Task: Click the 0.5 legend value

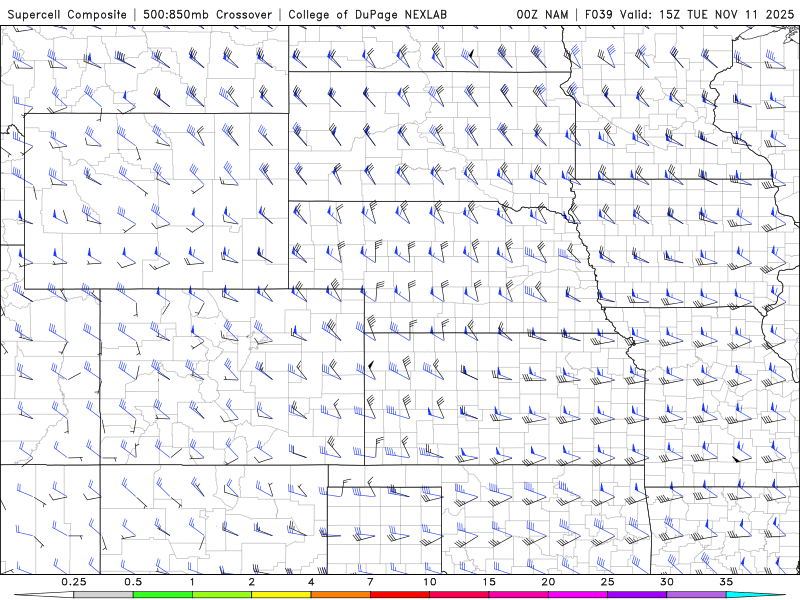Action: coord(133,582)
